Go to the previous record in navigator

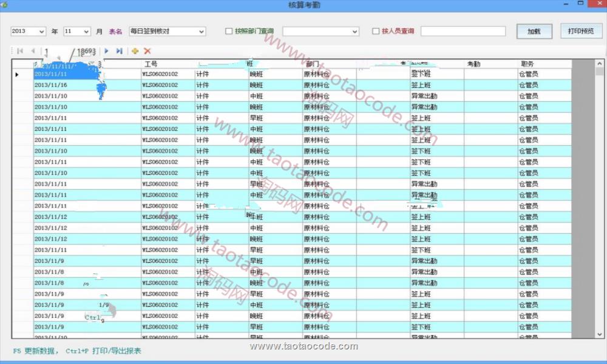tap(33, 52)
